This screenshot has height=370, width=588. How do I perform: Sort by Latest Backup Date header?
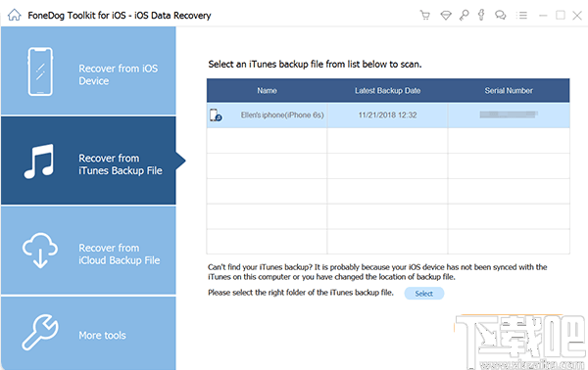click(387, 91)
